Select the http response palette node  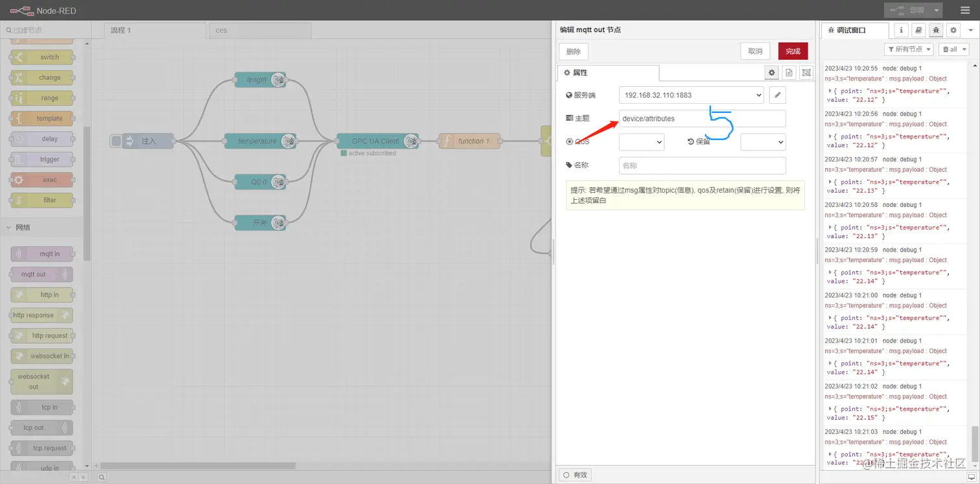41,315
